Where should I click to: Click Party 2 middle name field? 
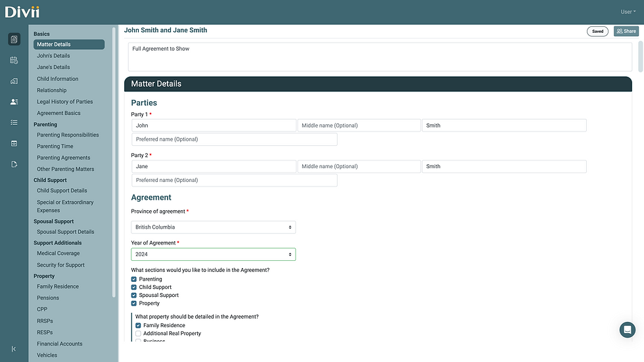[x=359, y=167]
